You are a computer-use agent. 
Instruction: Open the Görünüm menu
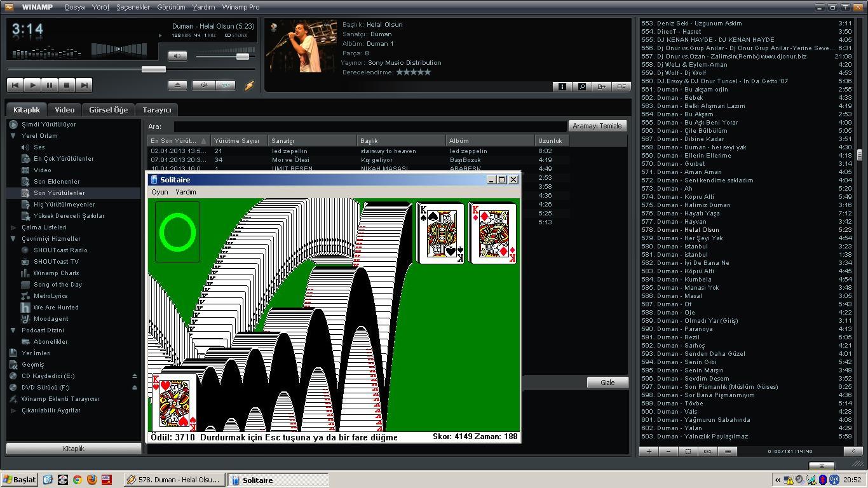coord(171,7)
